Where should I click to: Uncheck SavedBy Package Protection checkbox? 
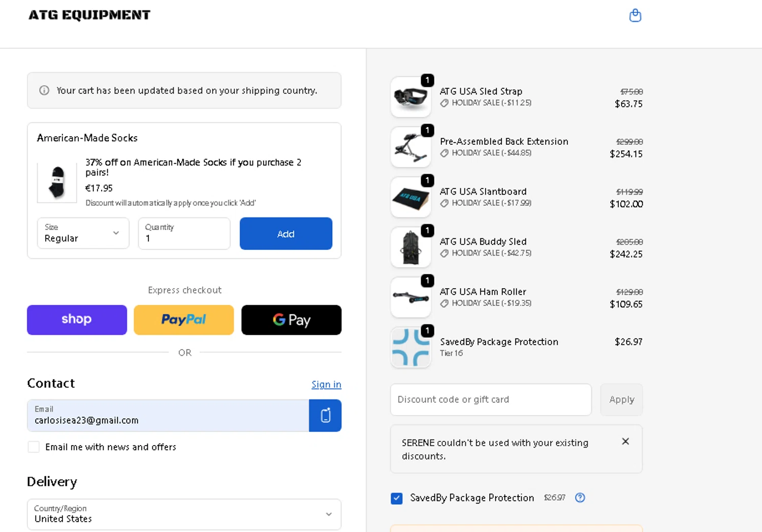[x=397, y=498]
